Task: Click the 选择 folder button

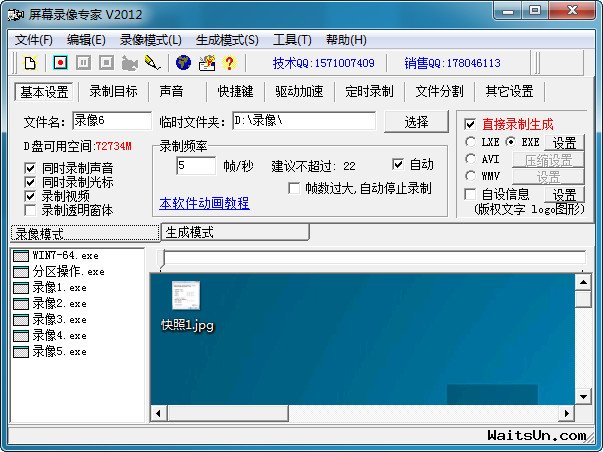Action: [x=416, y=121]
